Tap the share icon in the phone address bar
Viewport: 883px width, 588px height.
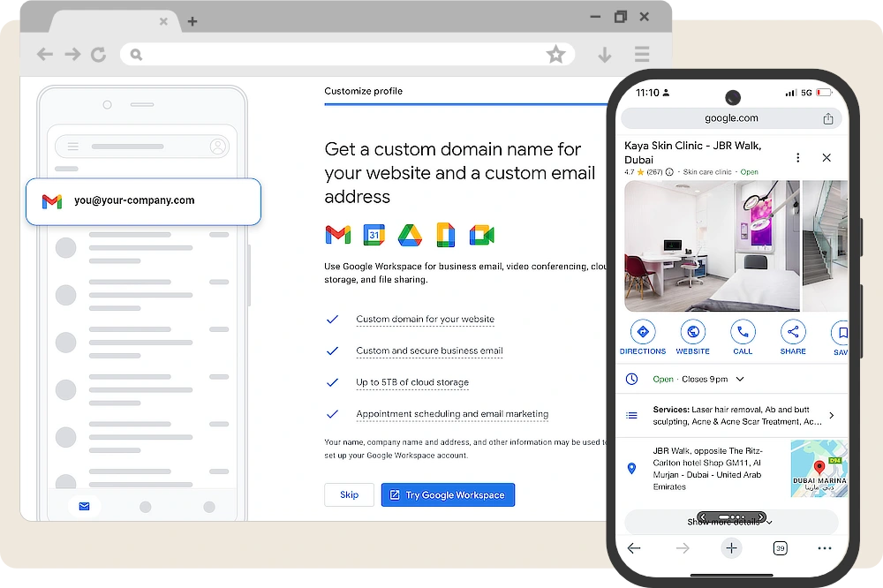(828, 118)
